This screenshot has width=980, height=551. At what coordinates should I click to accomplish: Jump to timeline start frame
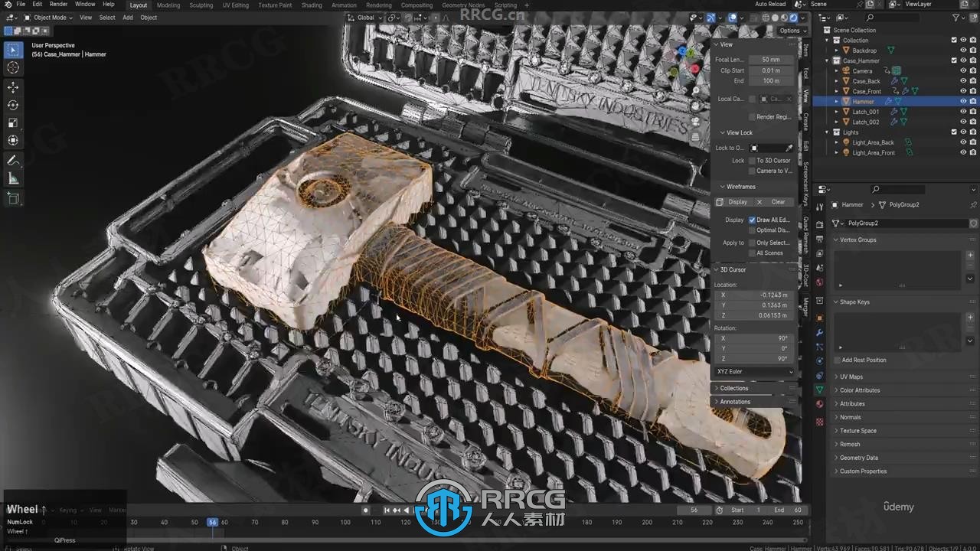(387, 510)
